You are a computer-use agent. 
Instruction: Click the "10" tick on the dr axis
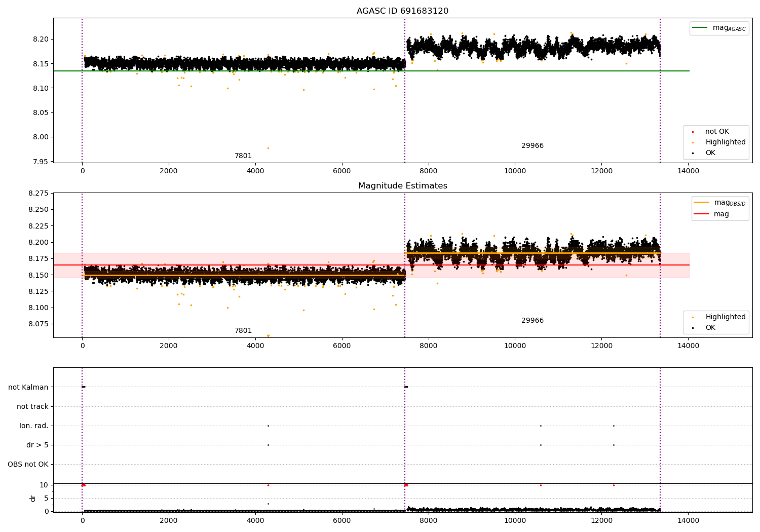tap(44, 485)
